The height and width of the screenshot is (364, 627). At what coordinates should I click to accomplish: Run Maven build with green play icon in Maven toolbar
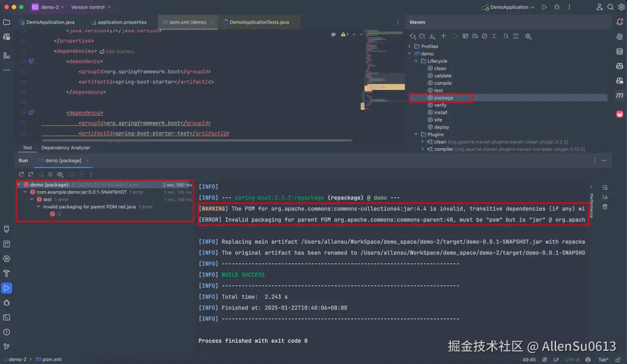(x=455, y=36)
